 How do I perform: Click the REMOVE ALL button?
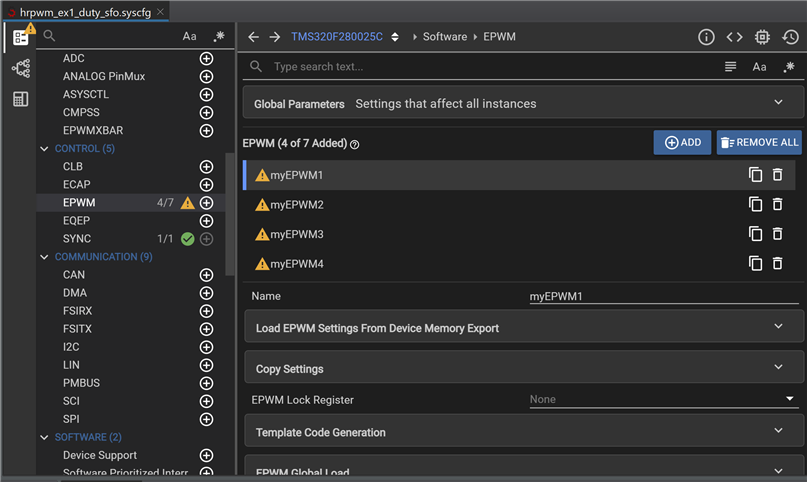point(759,143)
